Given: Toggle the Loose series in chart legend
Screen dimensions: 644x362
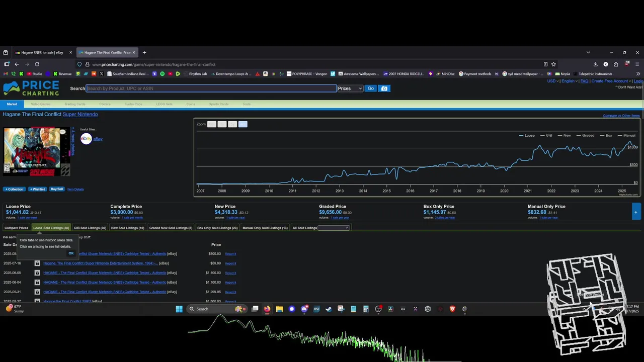Looking at the screenshot, I should (x=527, y=135).
